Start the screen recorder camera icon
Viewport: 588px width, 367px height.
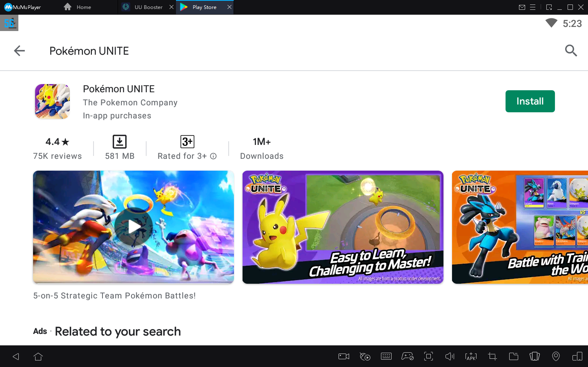[344, 356]
